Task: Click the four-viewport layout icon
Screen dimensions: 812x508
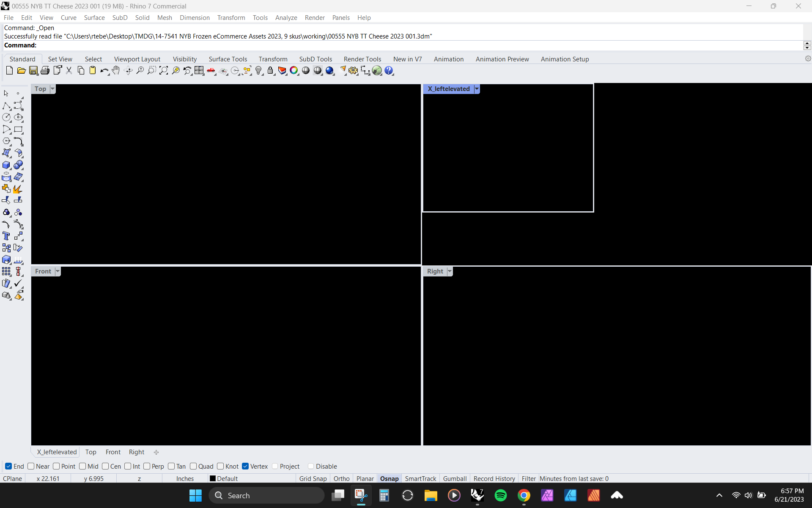Action: (199, 71)
